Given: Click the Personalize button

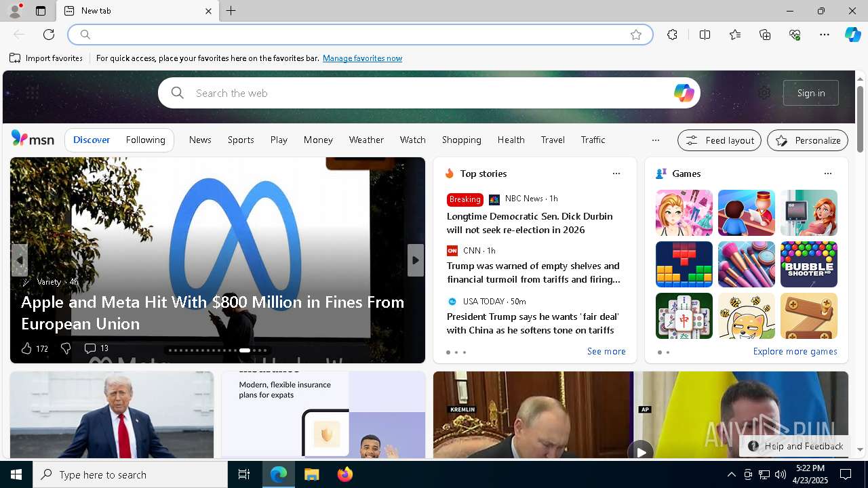Looking at the screenshot, I should [x=808, y=140].
